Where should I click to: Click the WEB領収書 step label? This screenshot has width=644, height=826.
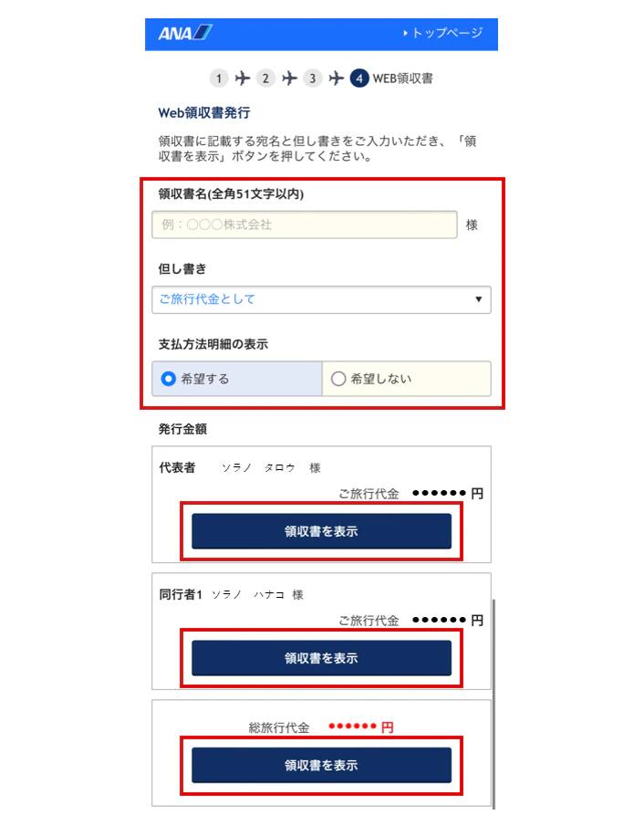(402, 78)
